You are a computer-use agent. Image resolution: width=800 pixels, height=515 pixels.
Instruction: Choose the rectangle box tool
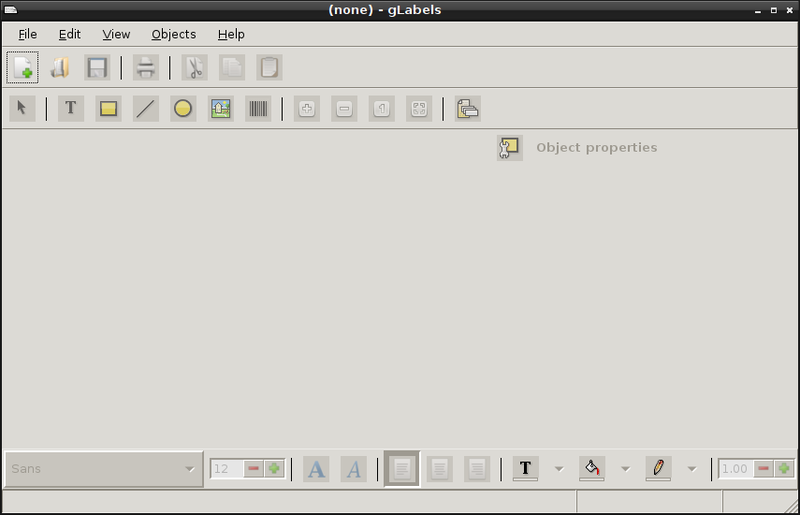tap(108, 108)
